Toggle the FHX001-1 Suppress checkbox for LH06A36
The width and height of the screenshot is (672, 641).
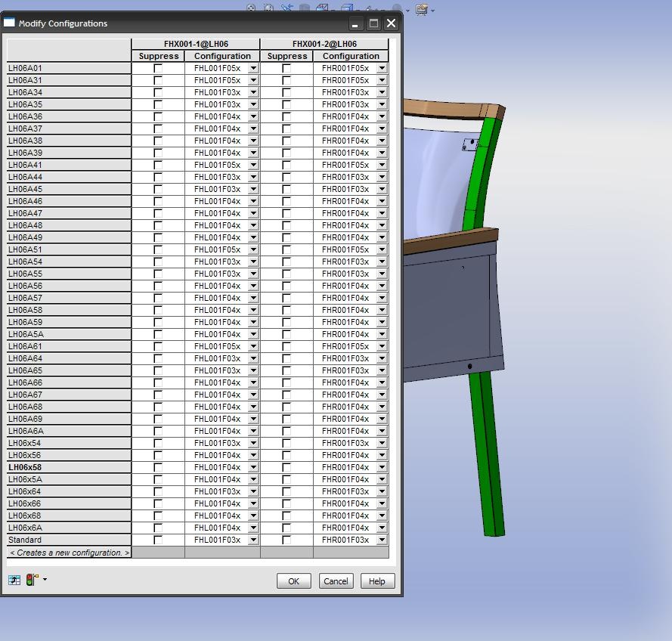click(x=158, y=116)
